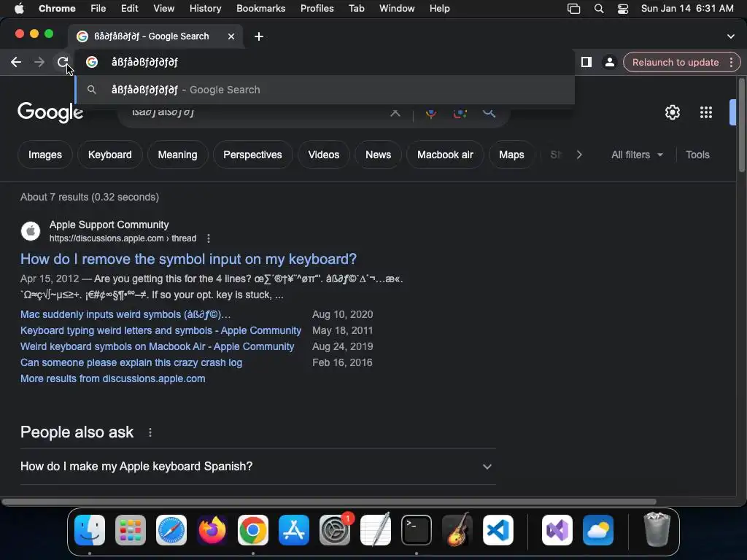Select the Keyboard filter chip

point(110,155)
